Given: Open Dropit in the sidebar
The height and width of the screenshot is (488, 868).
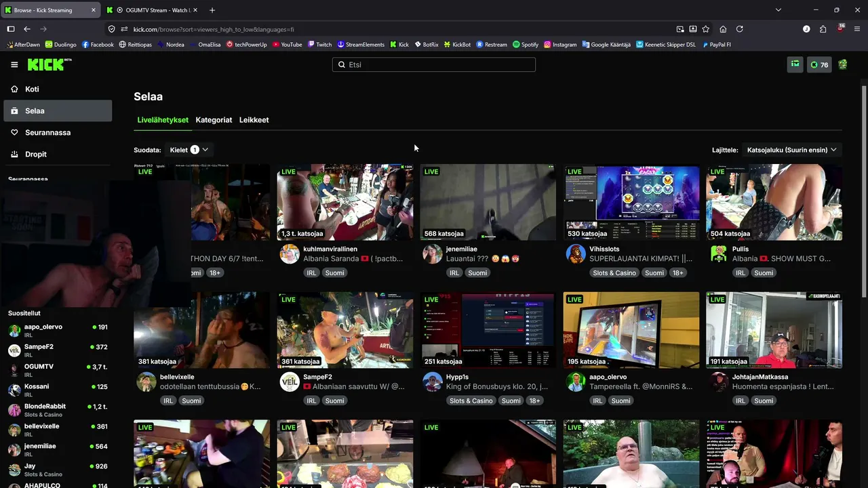Looking at the screenshot, I should point(58,154).
